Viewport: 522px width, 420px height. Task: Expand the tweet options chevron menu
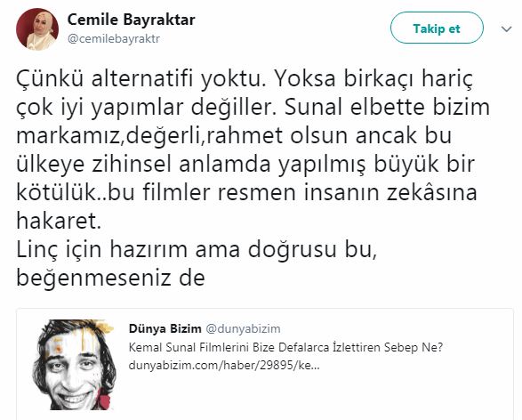coord(506,29)
